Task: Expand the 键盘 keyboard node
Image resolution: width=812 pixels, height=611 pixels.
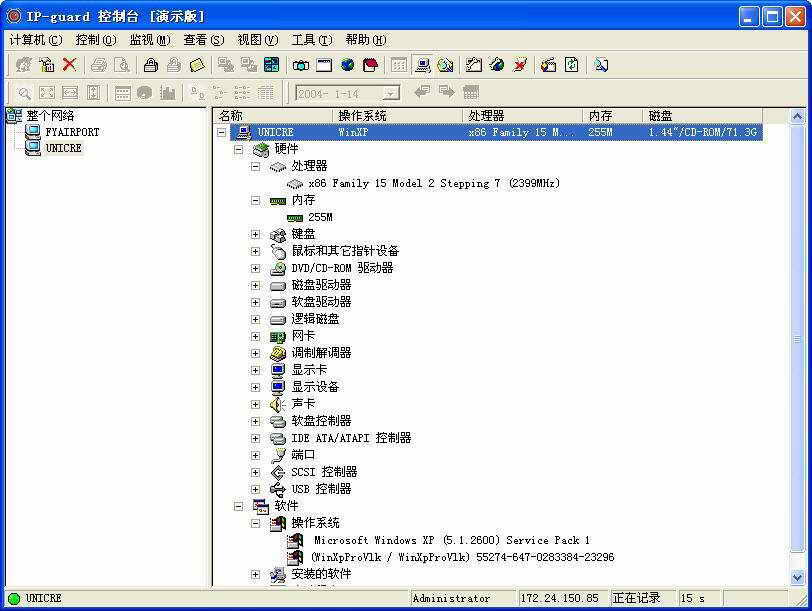Action: (255, 234)
